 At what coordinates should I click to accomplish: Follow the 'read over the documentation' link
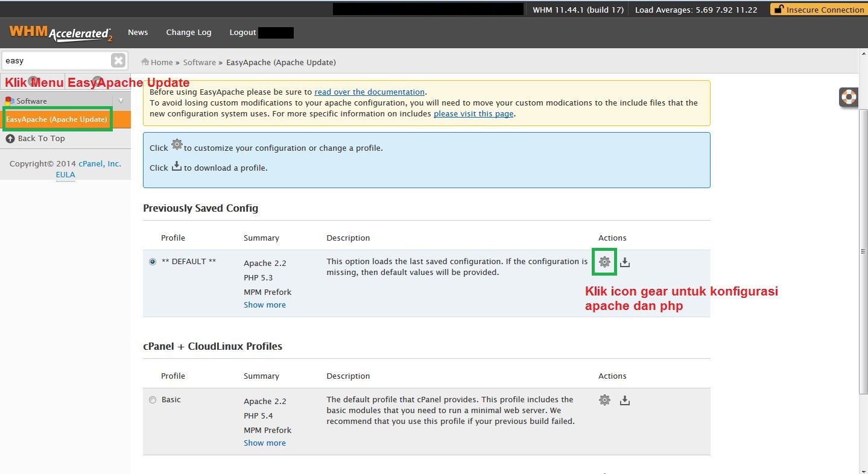369,92
